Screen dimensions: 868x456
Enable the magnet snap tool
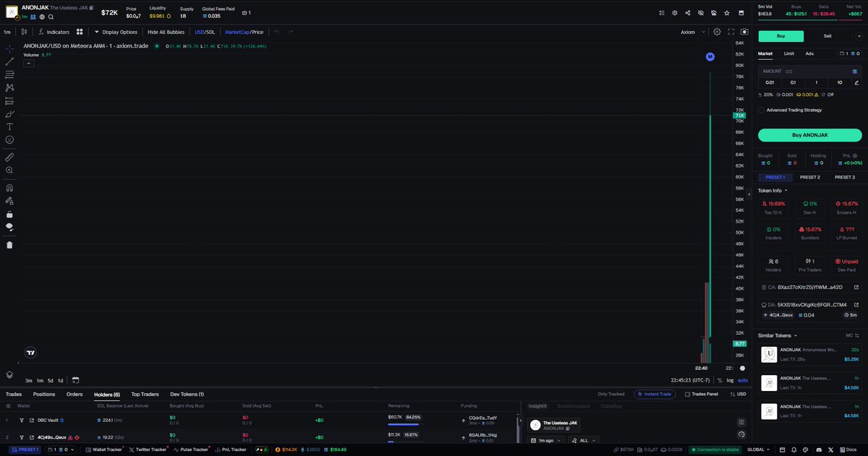click(9, 186)
